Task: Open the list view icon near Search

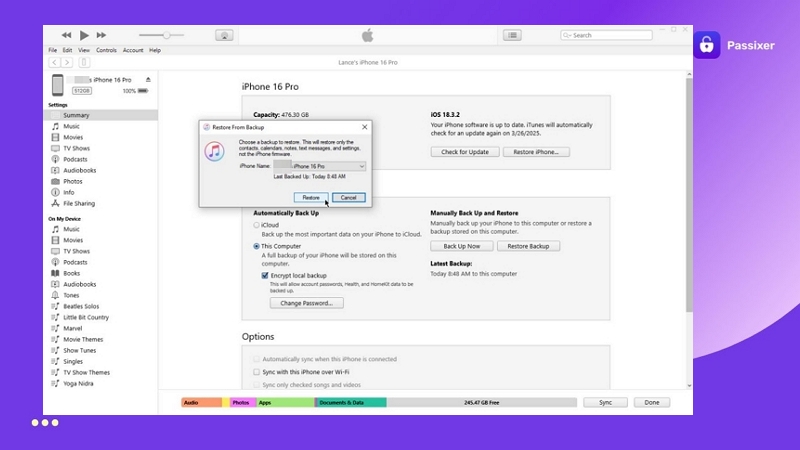Action: pyautogui.click(x=512, y=35)
